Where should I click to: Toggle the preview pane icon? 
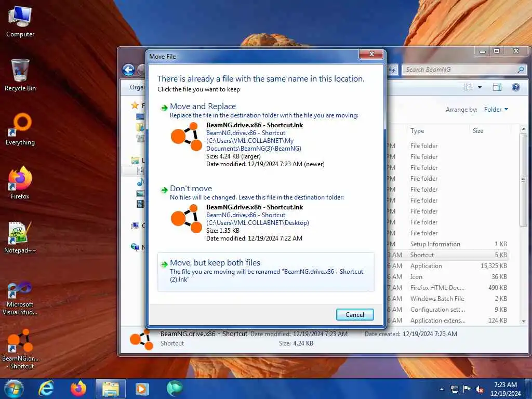pos(497,87)
